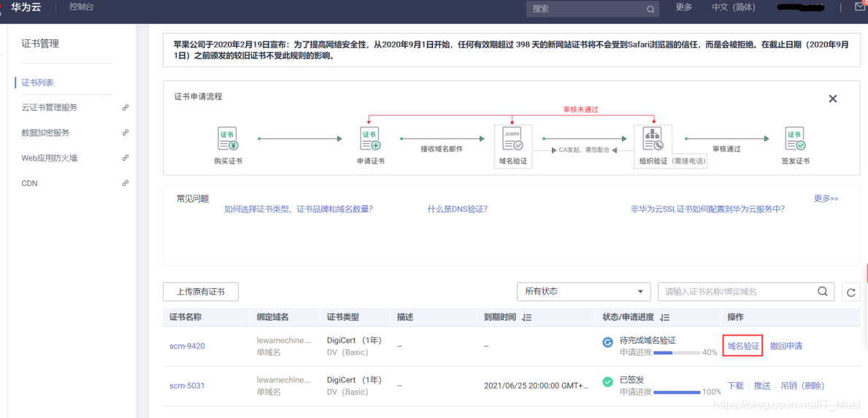
Task: Open certificate scm-9420
Action: (187, 346)
